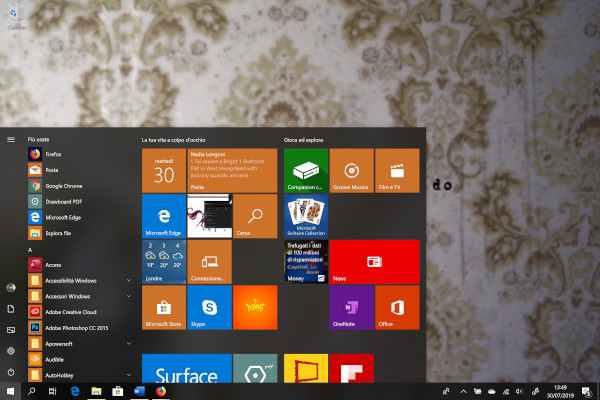
Task: Open the Microsoft Edge blue tile
Action: click(164, 216)
